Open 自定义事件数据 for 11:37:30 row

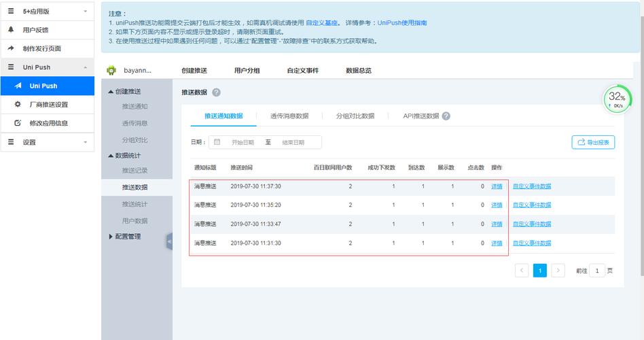pyautogui.click(x=532, y=186)
